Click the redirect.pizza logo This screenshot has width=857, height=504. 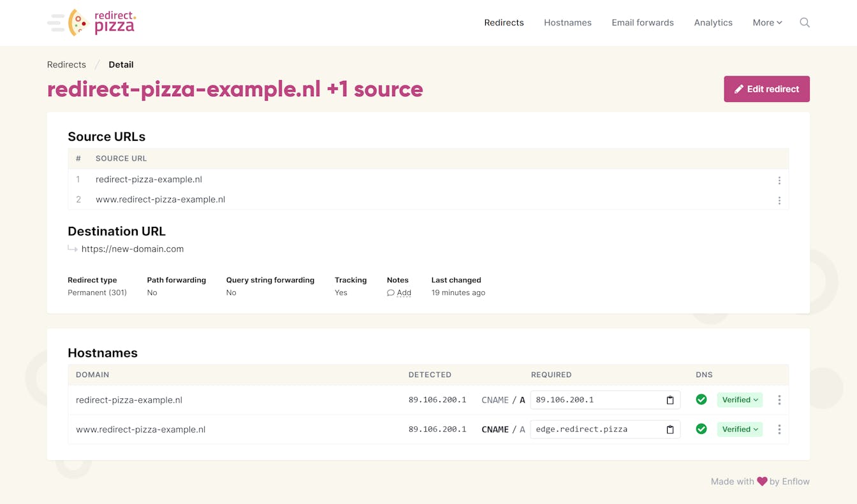coord(91,22)
